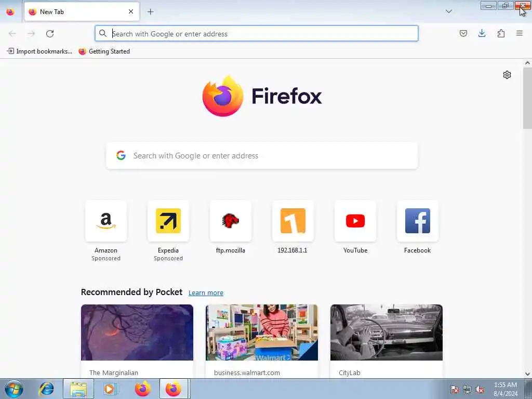Click the muted volume tray icon
Screen dimensions: 532x399
coord(480,389)
